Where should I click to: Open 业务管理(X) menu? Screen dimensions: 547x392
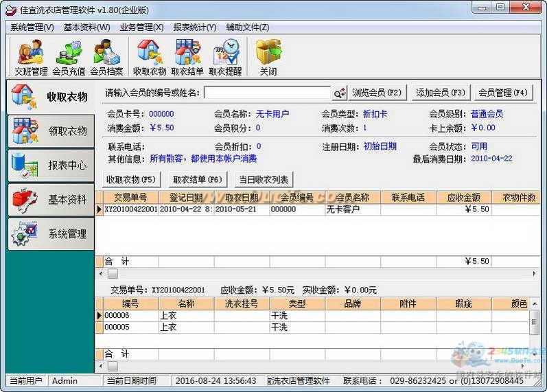tap(141, 27)
